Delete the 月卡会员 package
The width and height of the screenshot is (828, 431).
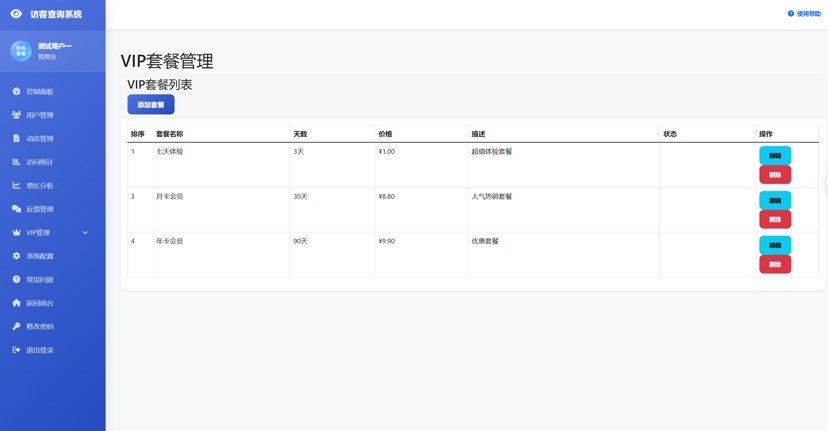click(x=775, y=219)
